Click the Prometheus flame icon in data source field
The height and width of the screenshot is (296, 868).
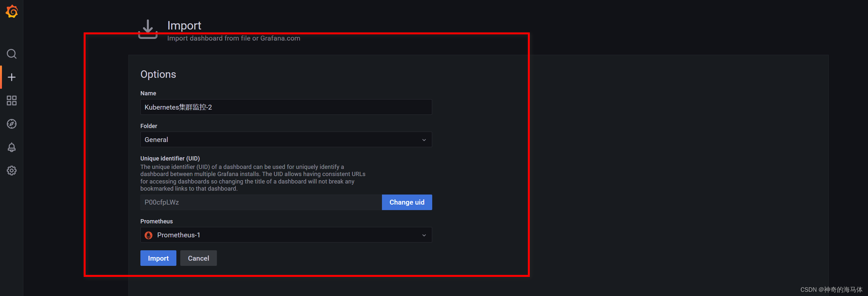[x=148, y=235]
